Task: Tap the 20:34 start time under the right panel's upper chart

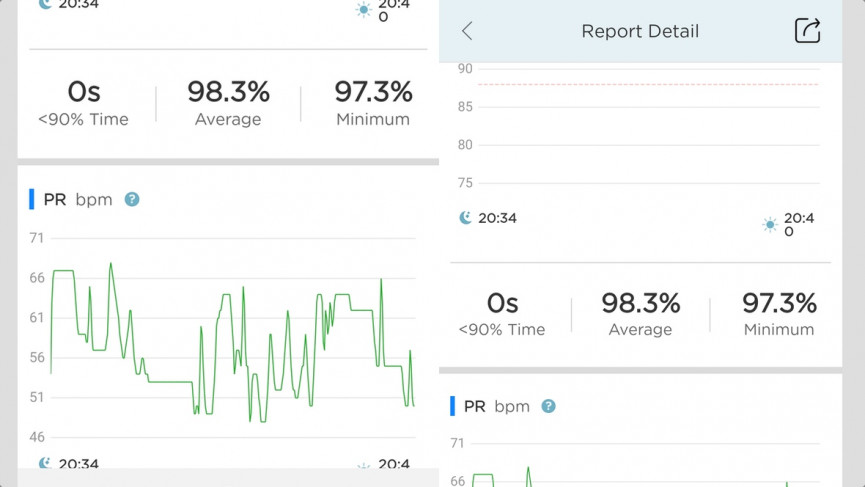Action: click(x=497, y=217)
